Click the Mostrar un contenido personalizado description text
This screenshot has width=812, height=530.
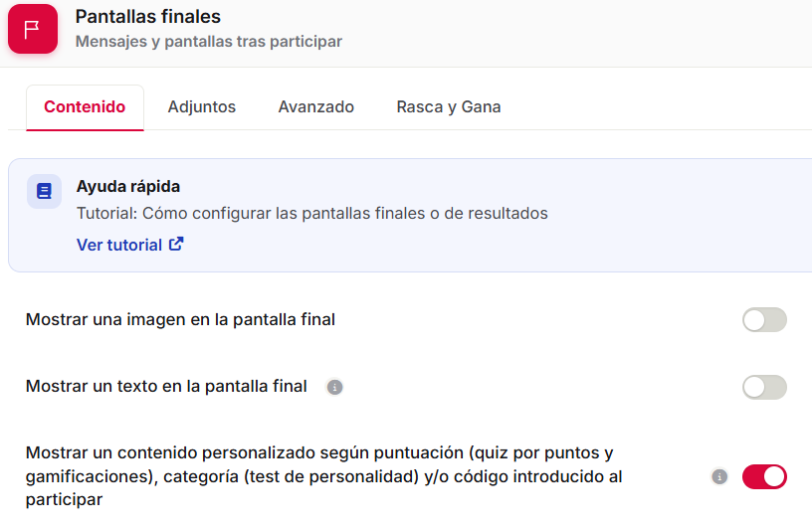pyautogui.click(x=324, y=476)
